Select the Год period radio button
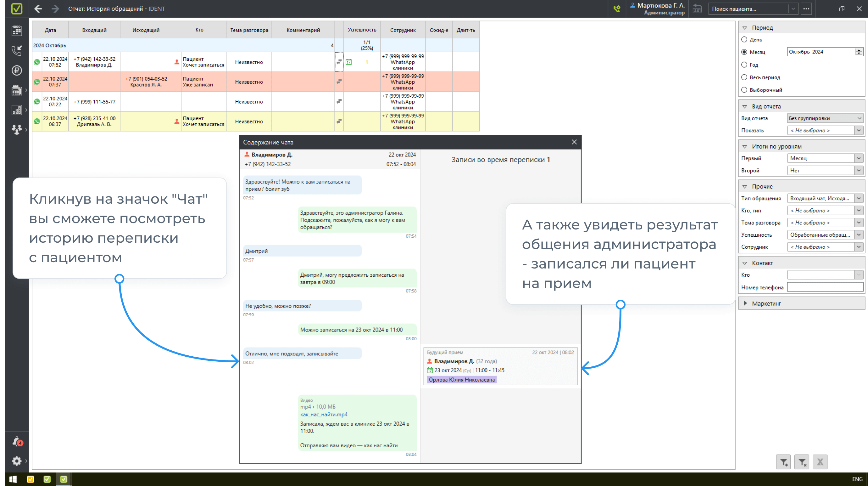 coord(744,65)
